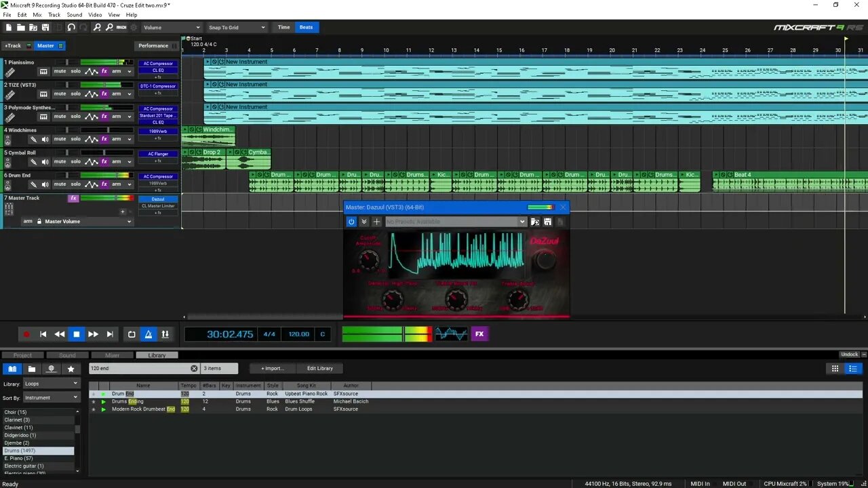Show favorites with the star icon in the Library
The width and height of the screenshot is (868, 488).
71,369
